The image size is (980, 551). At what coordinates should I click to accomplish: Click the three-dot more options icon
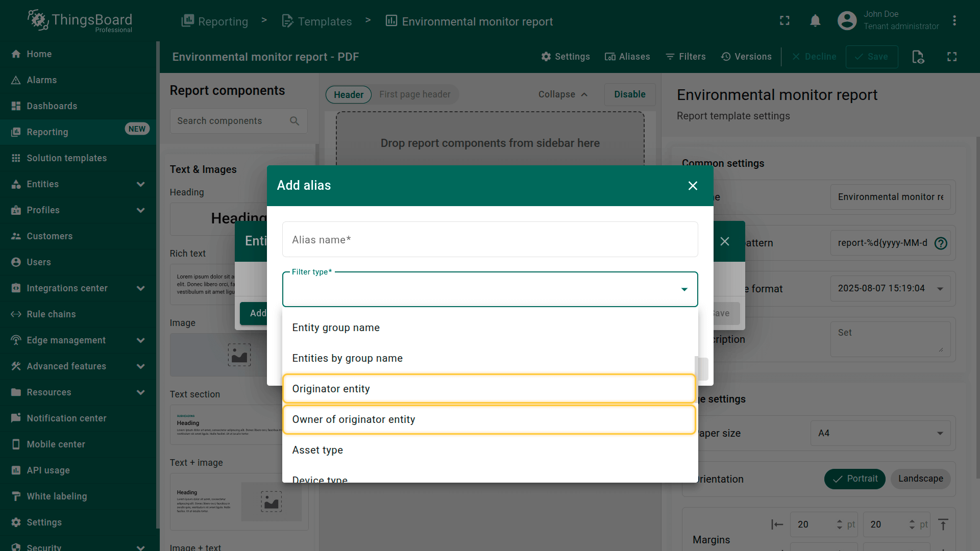[x=954, y=21]
